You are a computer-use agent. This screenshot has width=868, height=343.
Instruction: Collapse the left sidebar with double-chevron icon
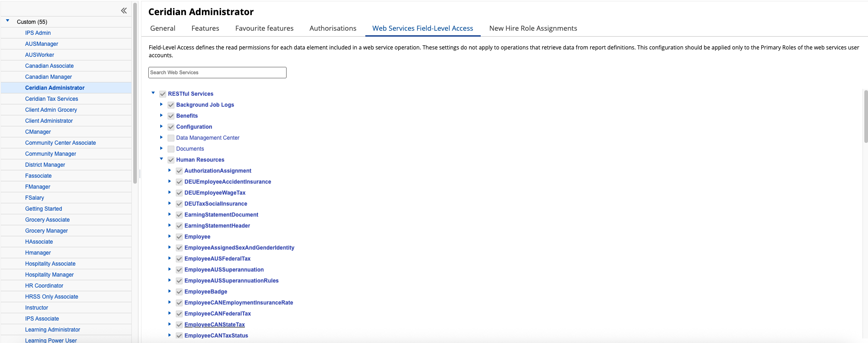point(124,11)
